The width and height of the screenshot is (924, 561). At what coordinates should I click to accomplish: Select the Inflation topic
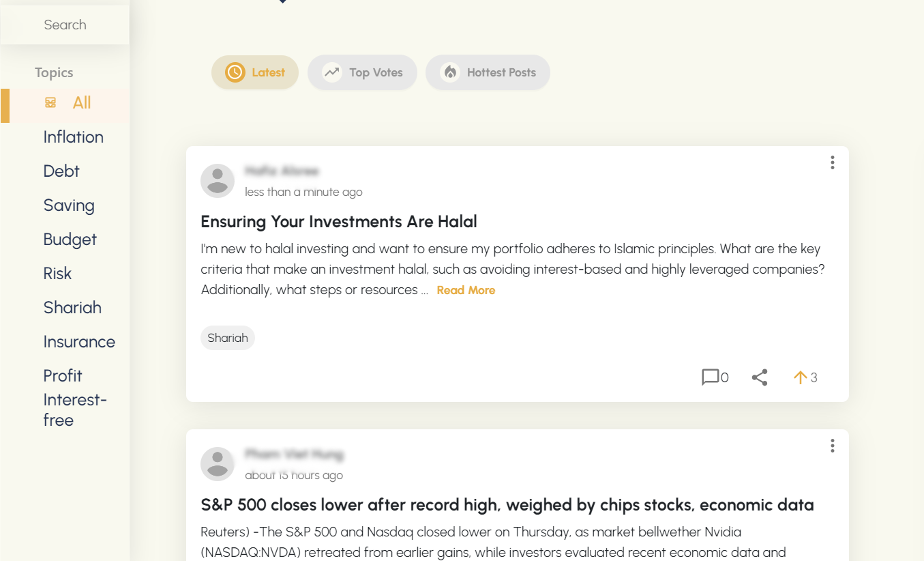(73, 137)
